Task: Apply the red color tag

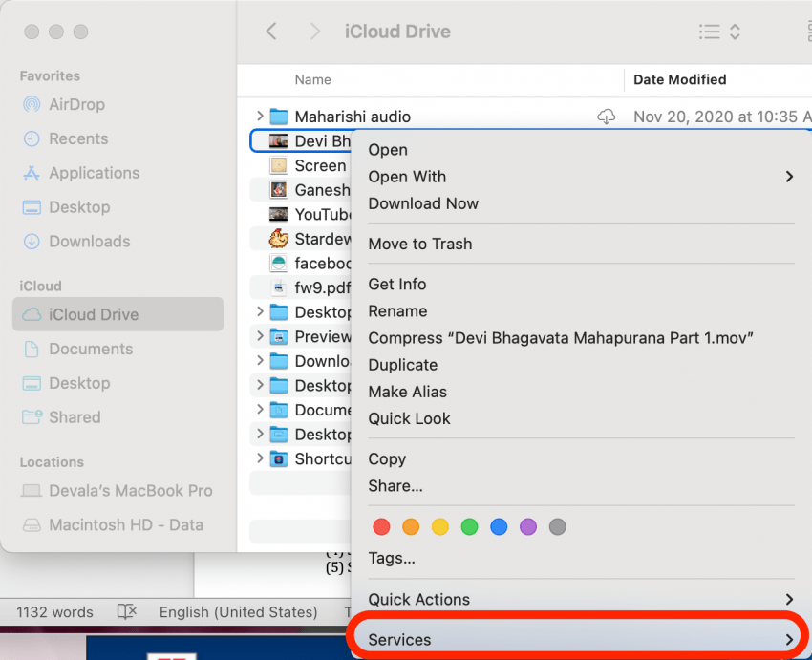Action: pos(381,526)
